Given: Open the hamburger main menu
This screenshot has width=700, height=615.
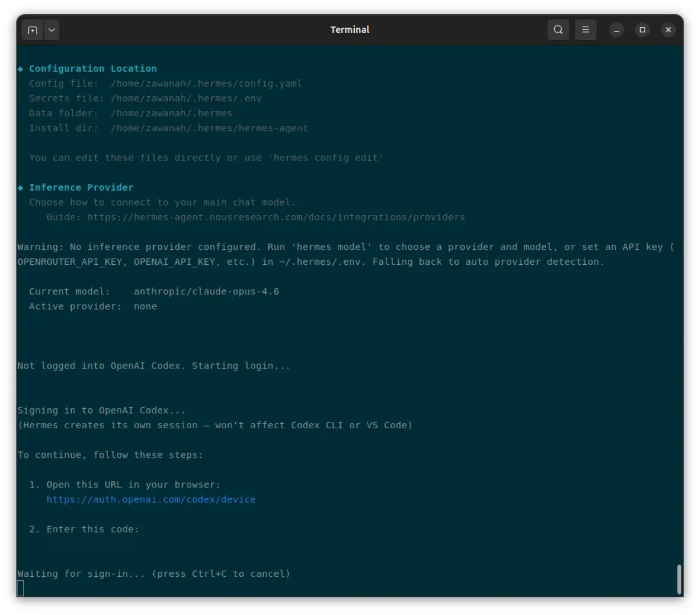Looking at the screenshot, I should click(x=586, y=30).
